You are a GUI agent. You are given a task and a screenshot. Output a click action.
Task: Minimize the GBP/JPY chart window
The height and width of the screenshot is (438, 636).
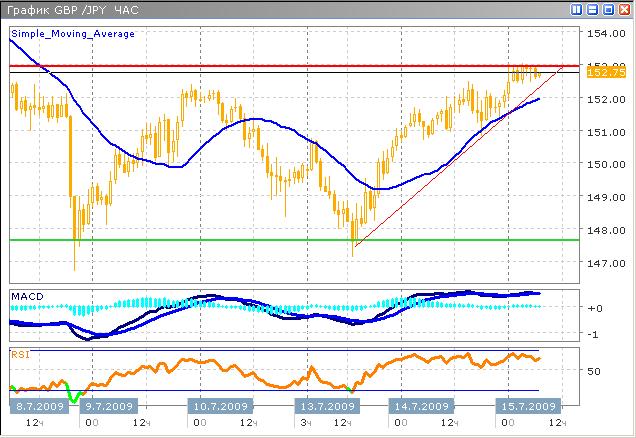pos(592,9)
